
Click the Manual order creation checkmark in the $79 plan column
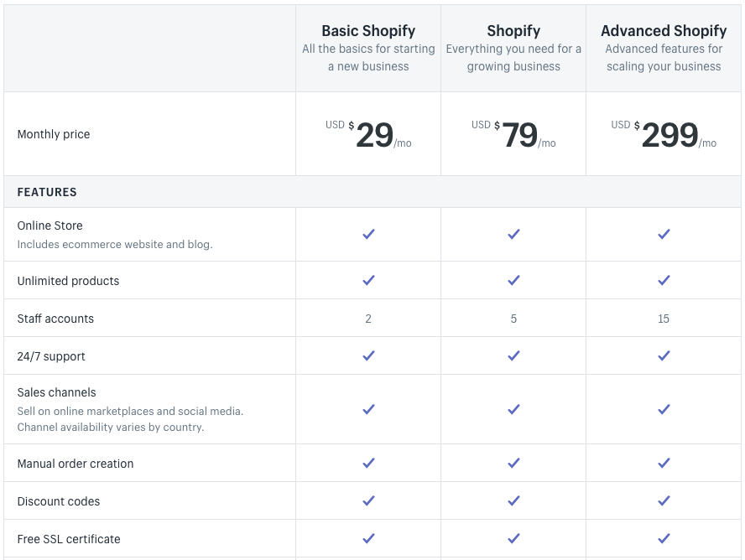click(513, 463)
